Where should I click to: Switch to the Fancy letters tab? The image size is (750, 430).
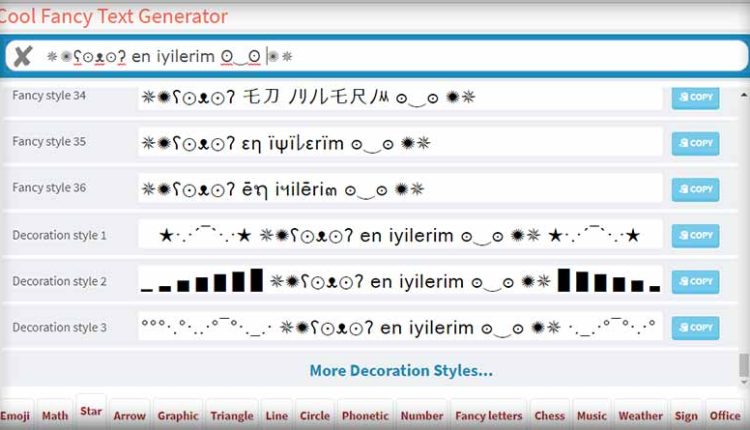pos(488,416)
